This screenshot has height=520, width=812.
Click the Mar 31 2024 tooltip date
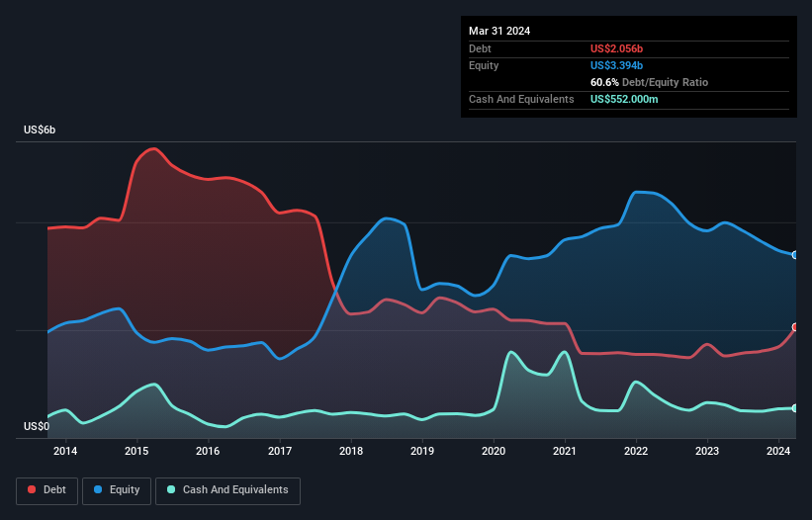click(499, 31)
